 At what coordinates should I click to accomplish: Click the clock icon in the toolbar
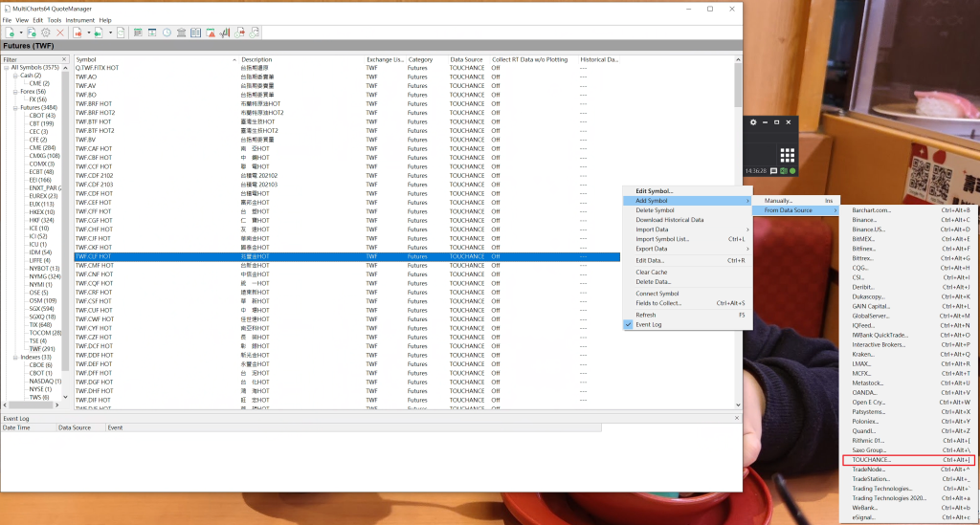click(x=167, y=33)
